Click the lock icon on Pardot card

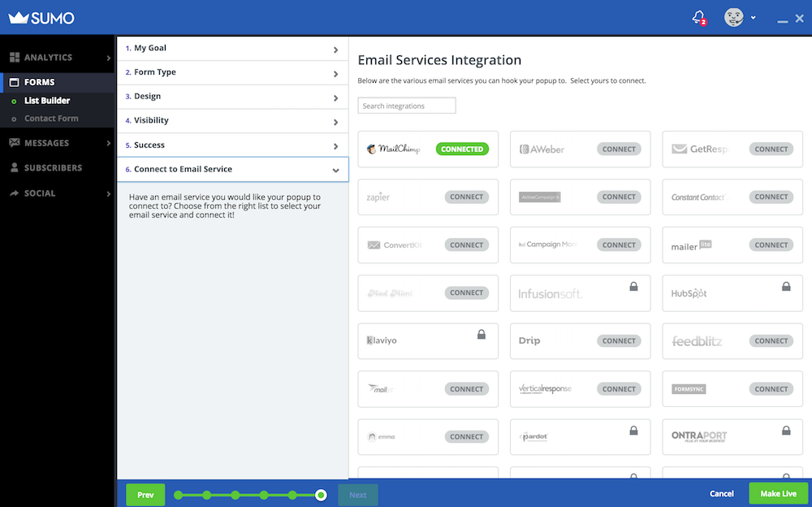633,431
